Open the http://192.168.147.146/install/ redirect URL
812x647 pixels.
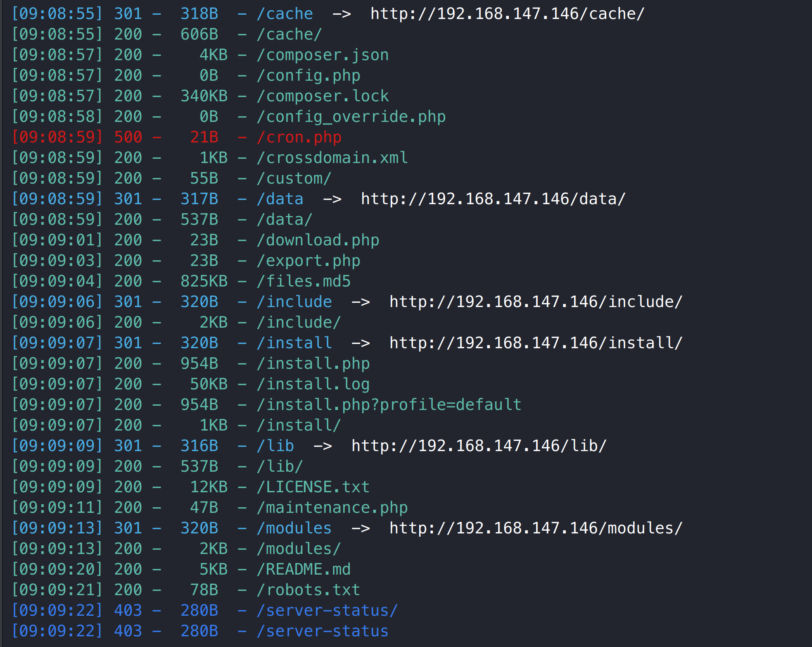click(x=536, y=343)
